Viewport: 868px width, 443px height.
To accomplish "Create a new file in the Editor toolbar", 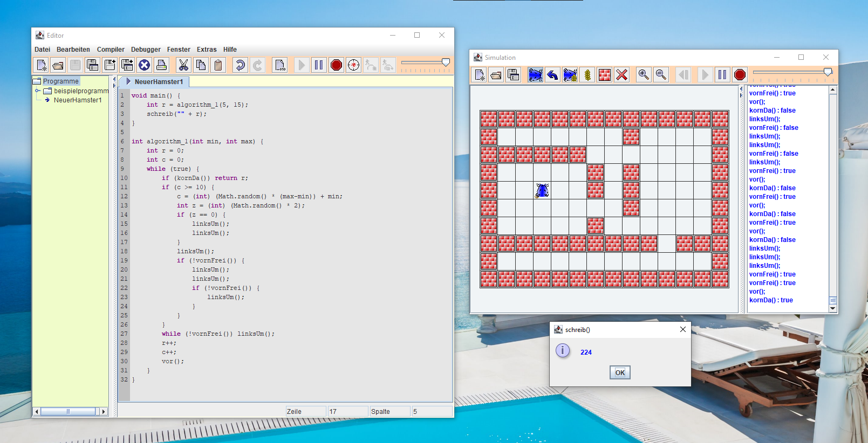I will (41, 65).
